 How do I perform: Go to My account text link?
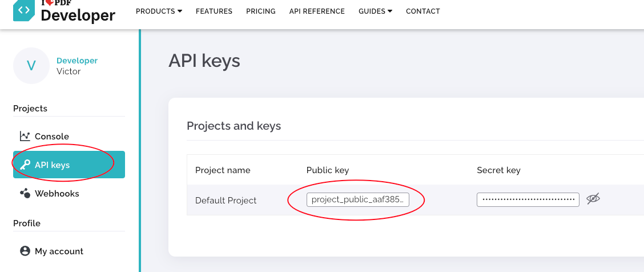(x=59, y=251)
